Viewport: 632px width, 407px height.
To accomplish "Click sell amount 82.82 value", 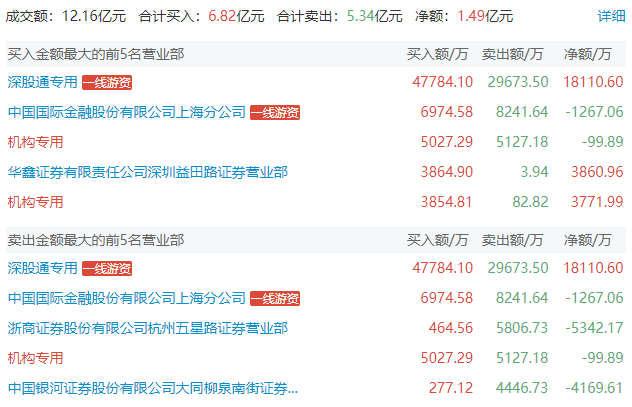I will click(530, 202).
